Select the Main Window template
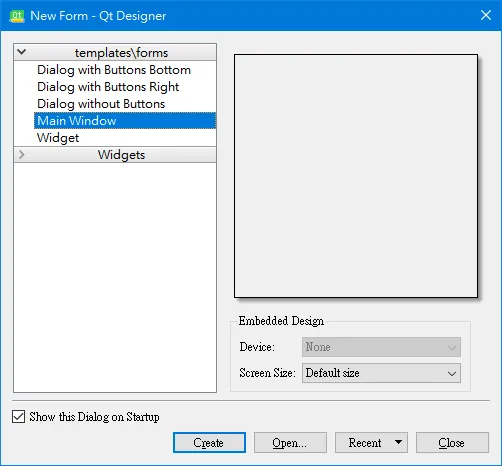Viewport: 502px width, 466px height. (x=125, y=121)
